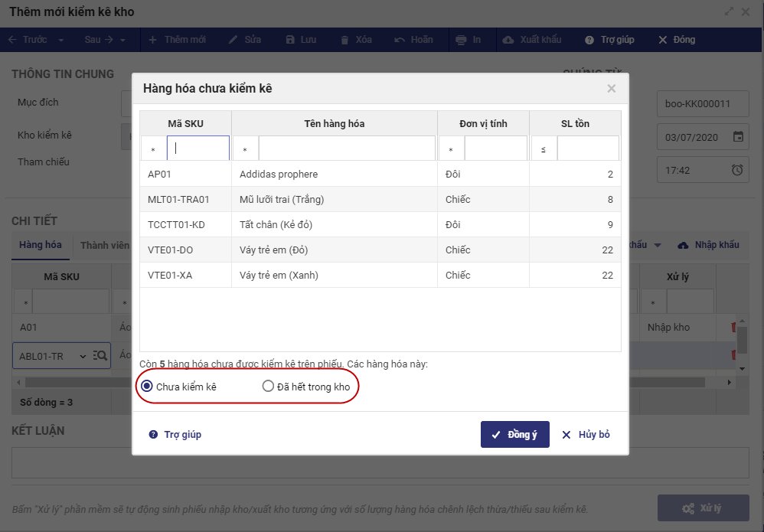Click Tất chân (Kẻ đỏ) product name
The height and width of the screenshot is (532, 764).
[x=276, y=224]
